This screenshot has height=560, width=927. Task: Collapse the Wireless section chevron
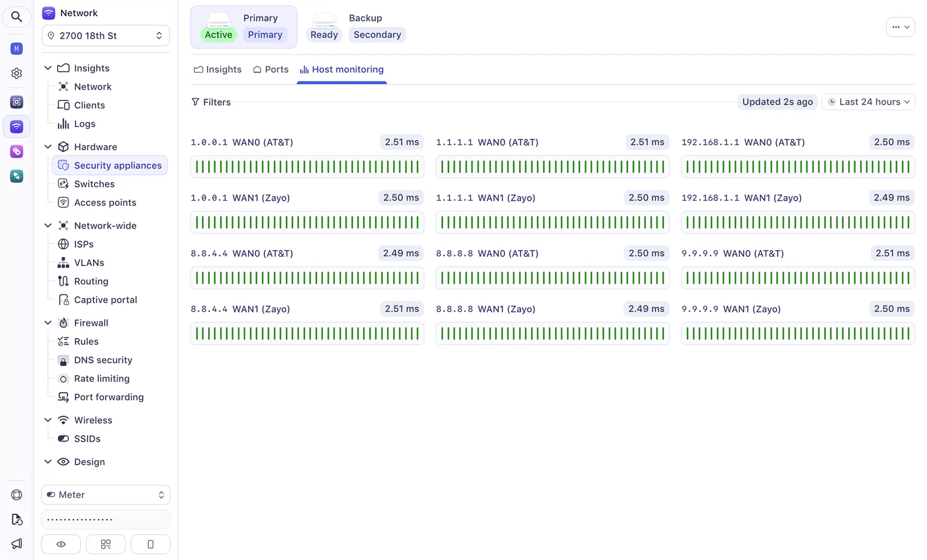(48, 420)
